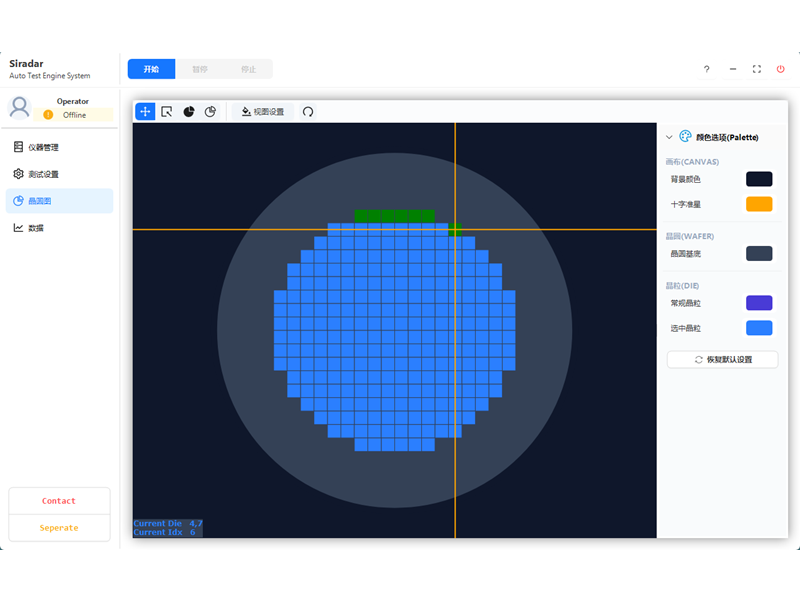The width and height of the screenshot is (800, 600).
Task: Click the 暂停 pause button
Action: [x=200, y=69]
